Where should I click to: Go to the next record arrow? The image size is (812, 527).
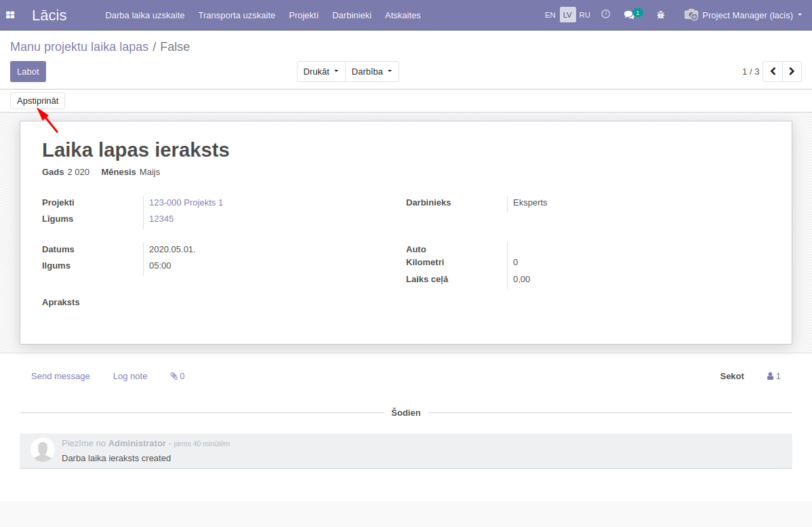click(x=792, y=71)
